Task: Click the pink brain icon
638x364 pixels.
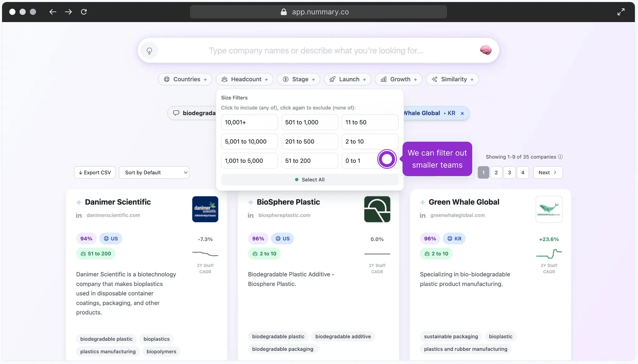Action: [x=486, y=50]
